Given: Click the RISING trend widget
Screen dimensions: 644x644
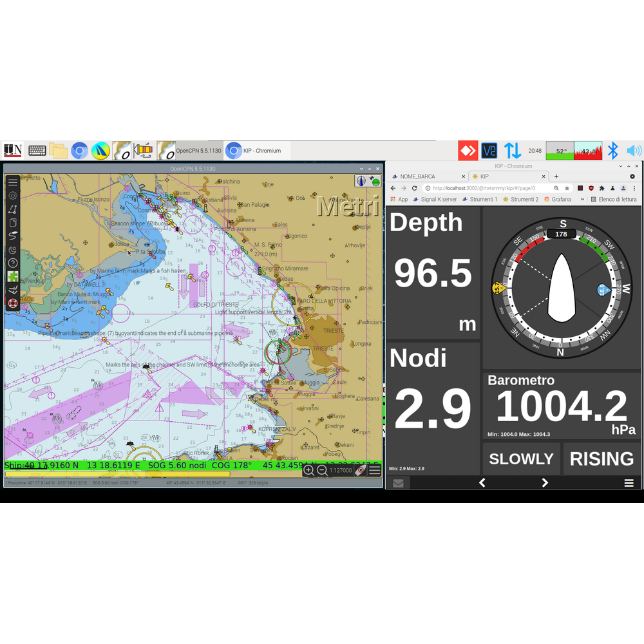Looking at the screenshot, I should 601,459.
